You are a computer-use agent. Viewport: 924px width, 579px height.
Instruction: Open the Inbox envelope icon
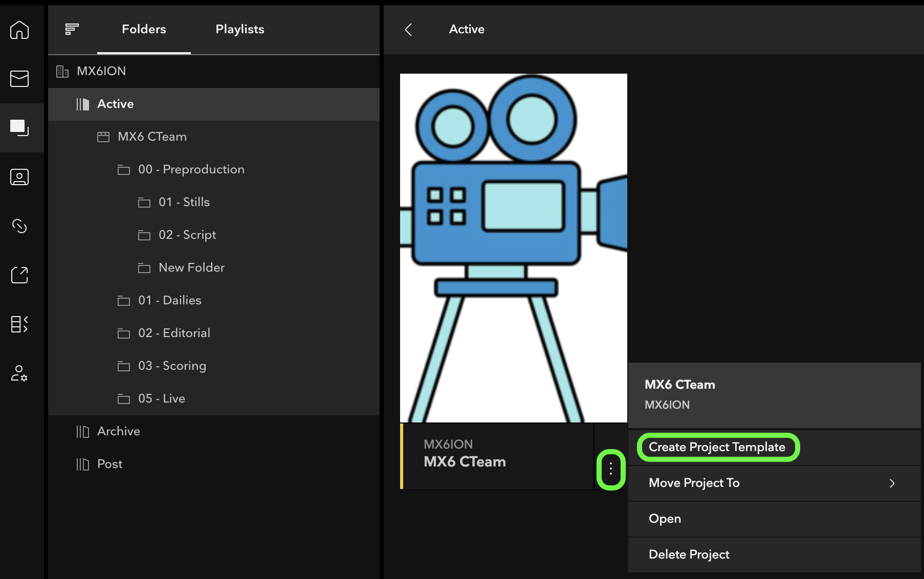(x=19, y=79)
